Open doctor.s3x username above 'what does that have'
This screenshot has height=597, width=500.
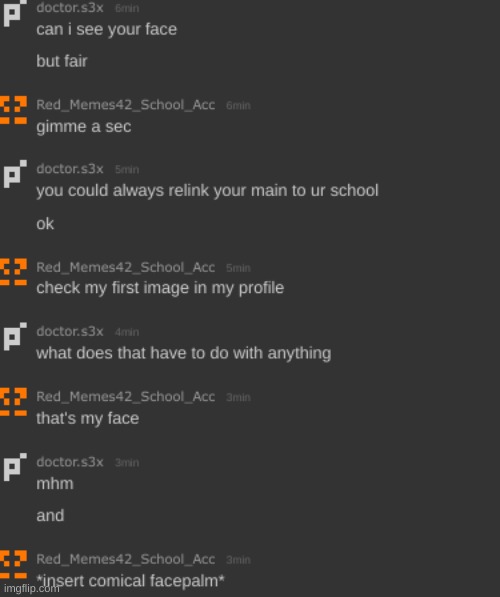tap(70, 331)
